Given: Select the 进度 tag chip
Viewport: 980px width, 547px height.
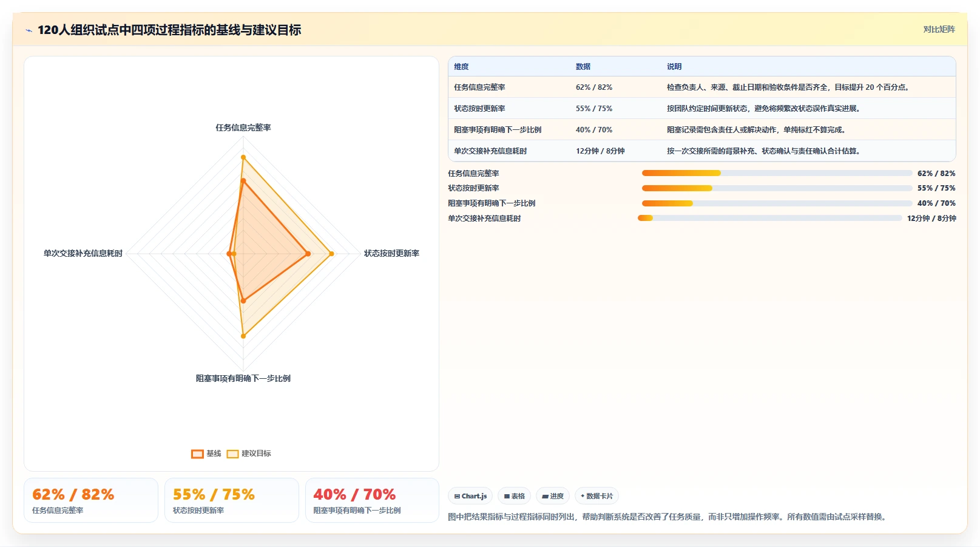Looking at the screenshot, I should (x=552, y=496).
